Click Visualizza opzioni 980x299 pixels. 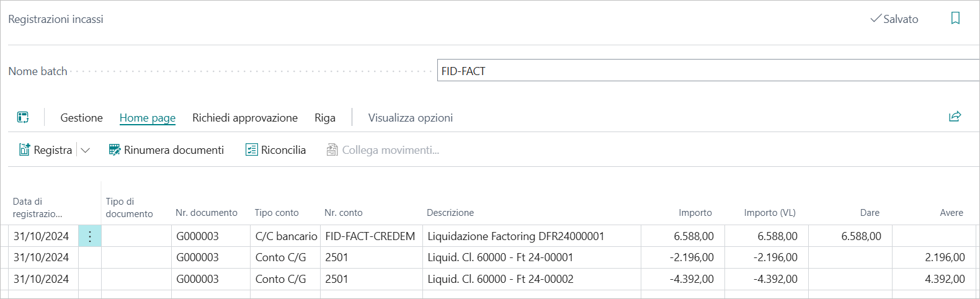411,118
